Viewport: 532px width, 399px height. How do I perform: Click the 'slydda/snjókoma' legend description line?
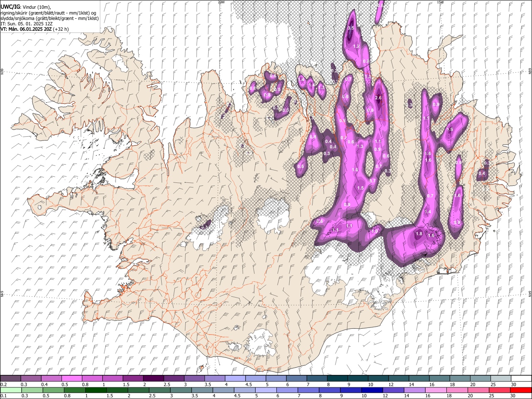[50, 18]
